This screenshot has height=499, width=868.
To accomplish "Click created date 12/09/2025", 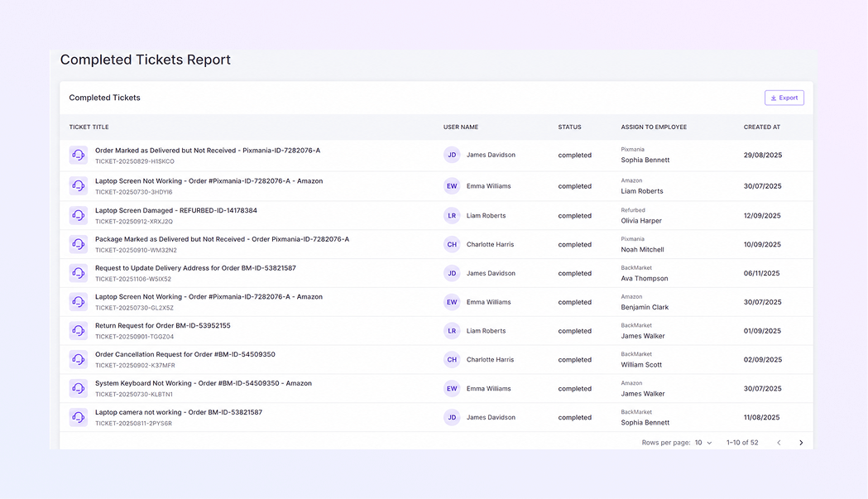I will click(762, 215).
